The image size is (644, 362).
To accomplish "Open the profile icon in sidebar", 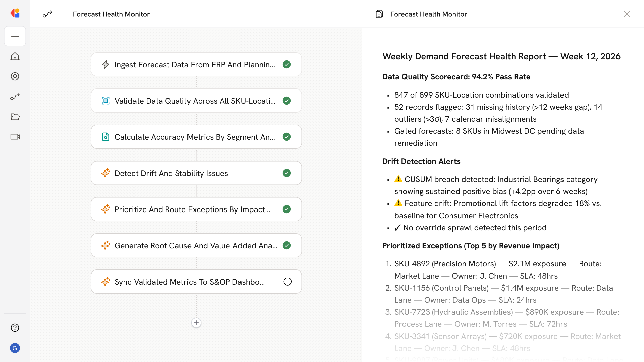I will [x=15, y=76].
